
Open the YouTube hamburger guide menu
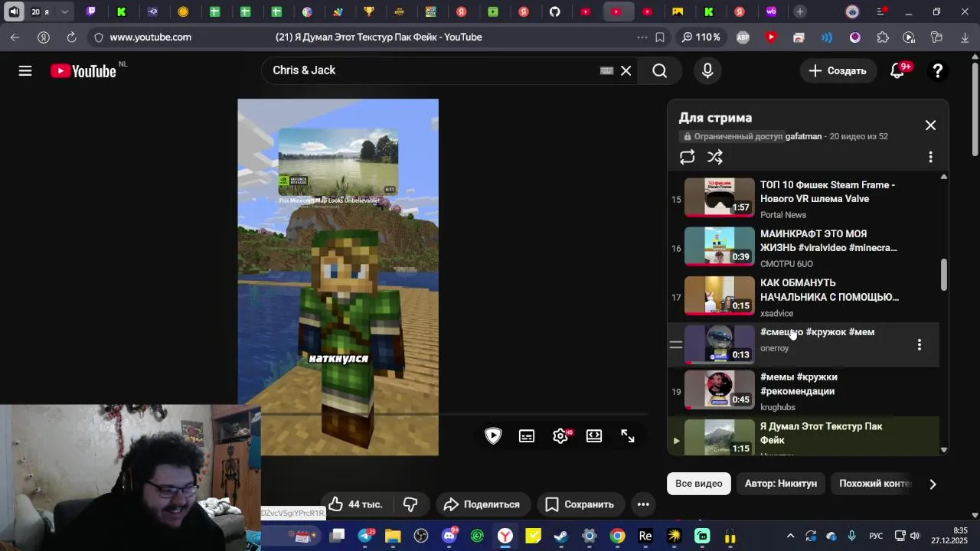pyautogui.click(x=25, y=70)
